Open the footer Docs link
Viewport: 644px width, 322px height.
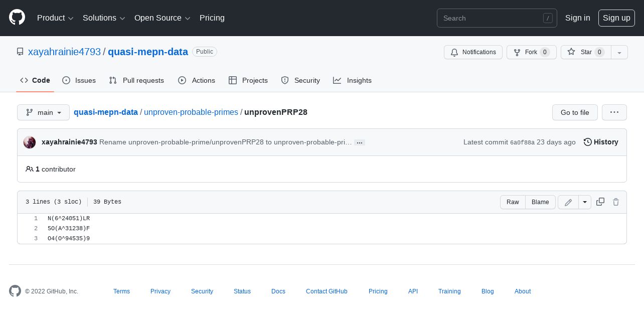tap(278, 291)
